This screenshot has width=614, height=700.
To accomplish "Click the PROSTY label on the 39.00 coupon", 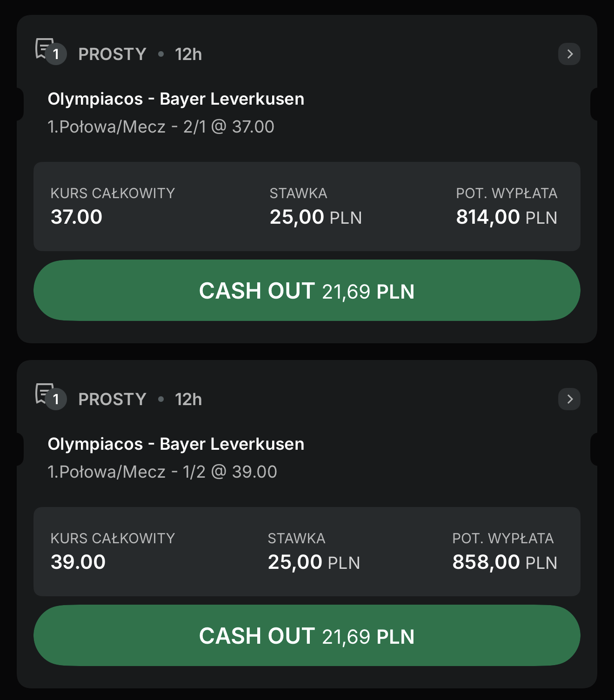I will (112, 400).
